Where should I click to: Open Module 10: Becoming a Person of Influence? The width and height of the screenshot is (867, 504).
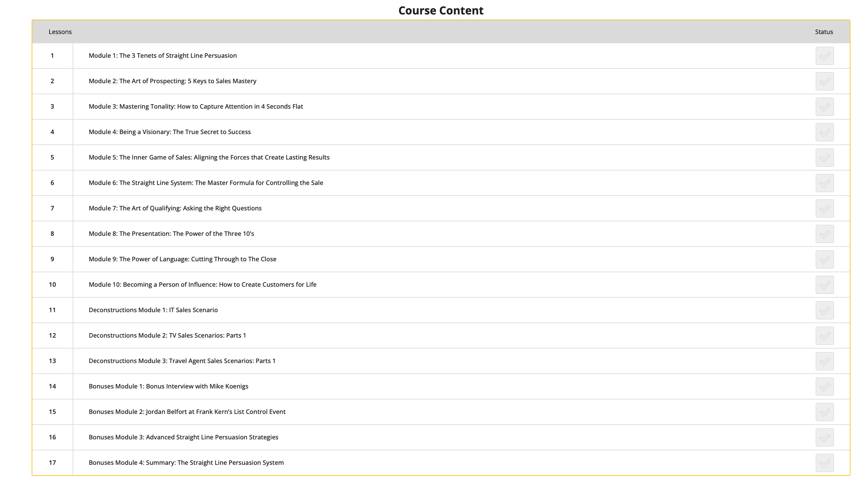click(203, 285)
